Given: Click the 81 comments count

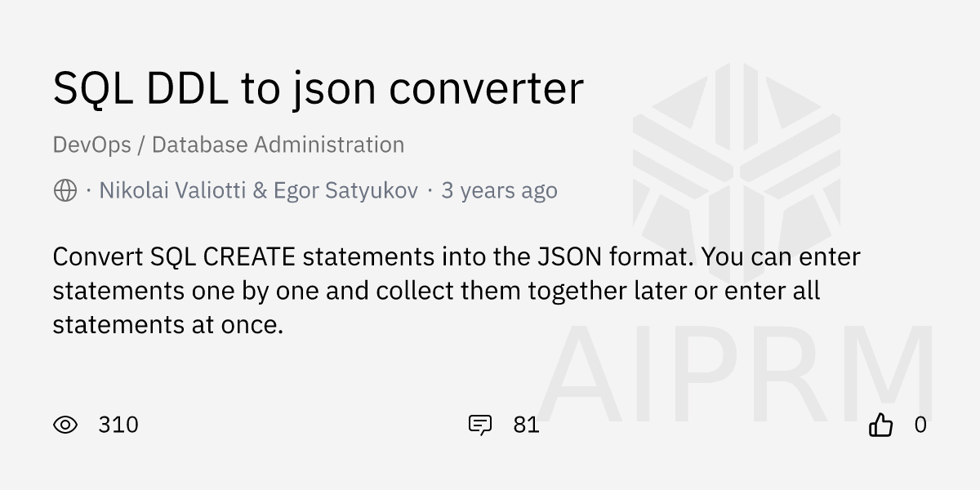Looking at the screenshot, I should point(526,425).
